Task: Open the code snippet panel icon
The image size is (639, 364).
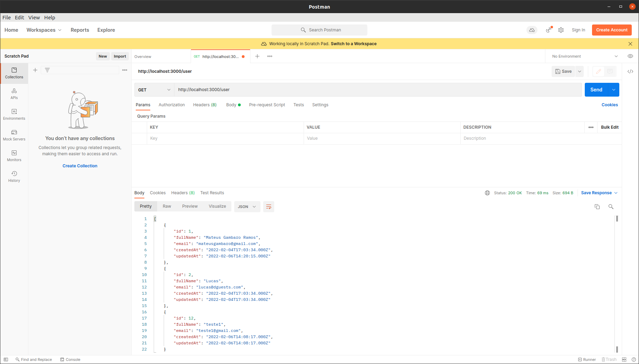Action: pyautogui.click(x=630, y=71)
